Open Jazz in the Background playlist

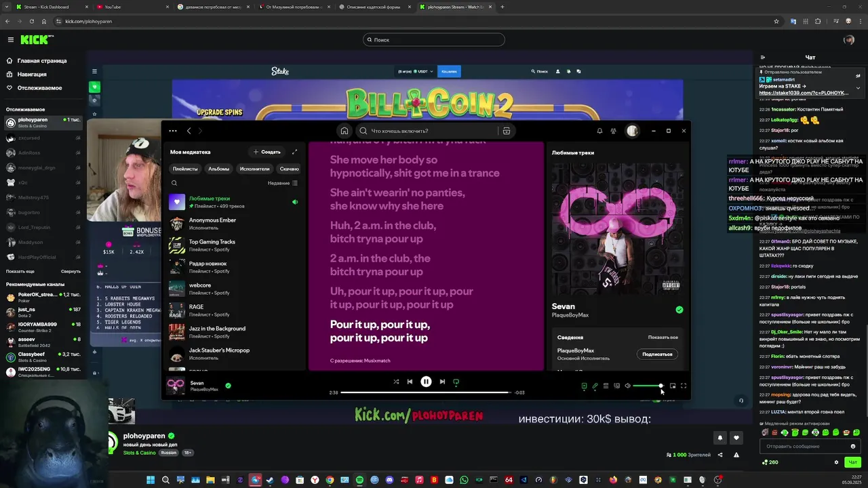point(234,331)
